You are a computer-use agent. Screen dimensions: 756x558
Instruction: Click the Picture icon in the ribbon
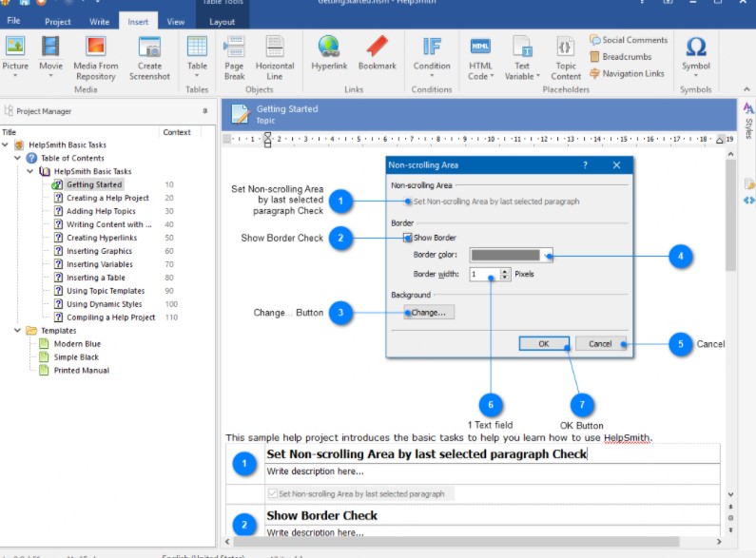pyautogui.click(x=15, y=48)
